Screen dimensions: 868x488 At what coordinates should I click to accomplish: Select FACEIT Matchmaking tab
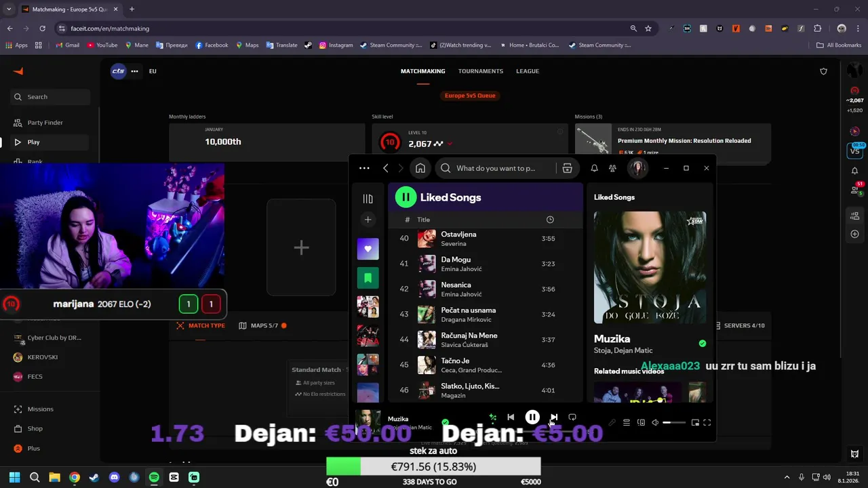(x=423, y=71)
